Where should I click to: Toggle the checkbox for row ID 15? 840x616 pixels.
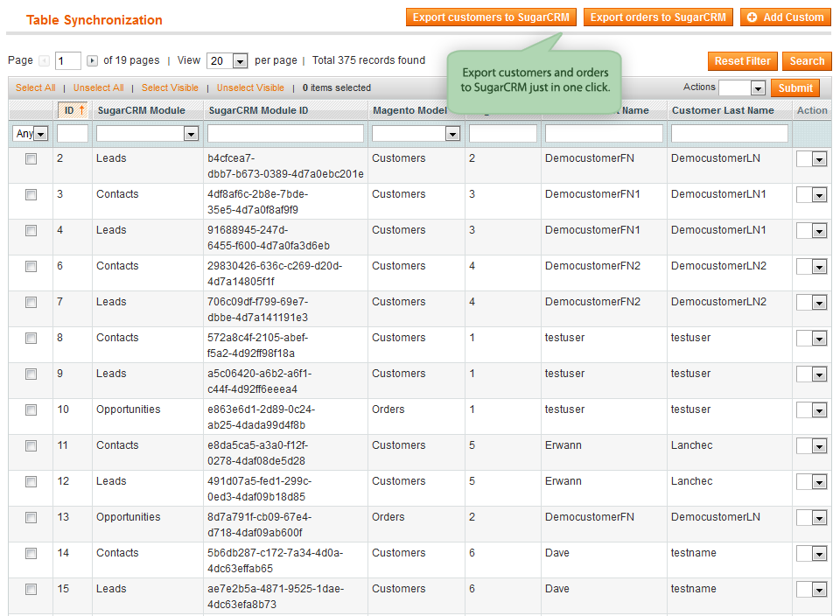(31, 590)
